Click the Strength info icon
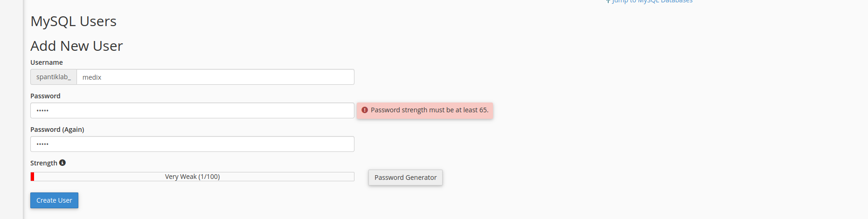The image size is (868, 219). 62,163
